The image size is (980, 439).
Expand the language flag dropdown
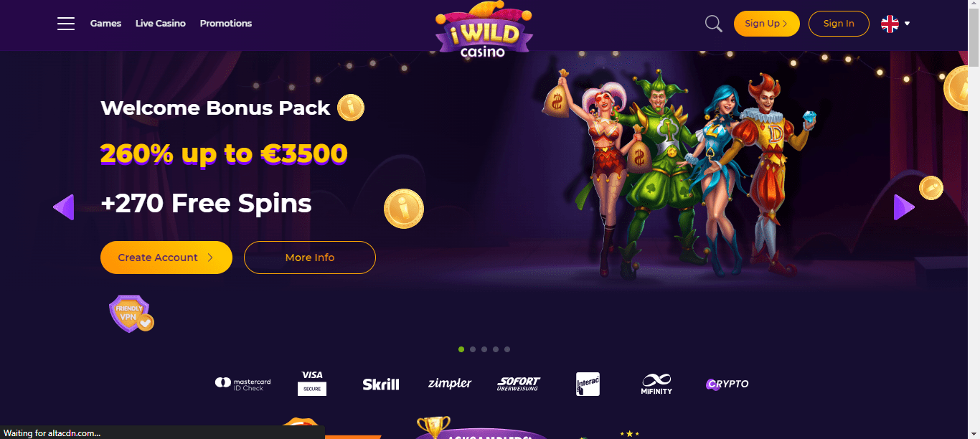click(895, 24)
